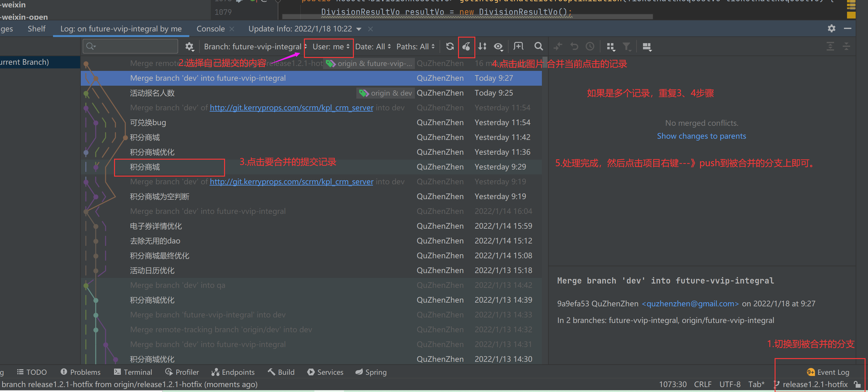Click the revert (undo arrow) icon

pyautogui.click(x=574, y=47)
